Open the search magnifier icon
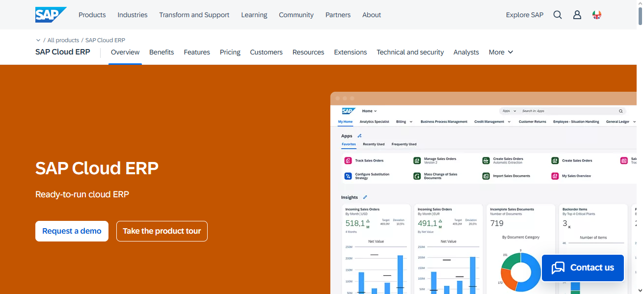Viewport: 644px width, 294px height. click(x=558, y=15)
